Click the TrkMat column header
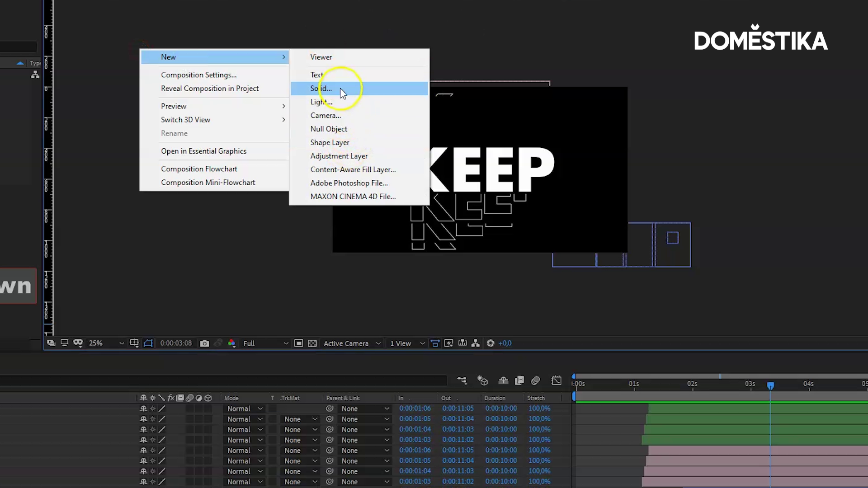 (290, 398)
